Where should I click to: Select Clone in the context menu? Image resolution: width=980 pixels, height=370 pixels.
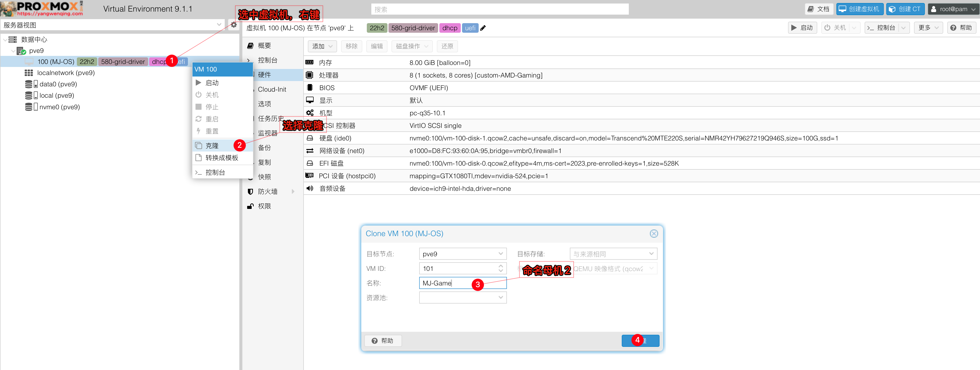pos(212,146)
